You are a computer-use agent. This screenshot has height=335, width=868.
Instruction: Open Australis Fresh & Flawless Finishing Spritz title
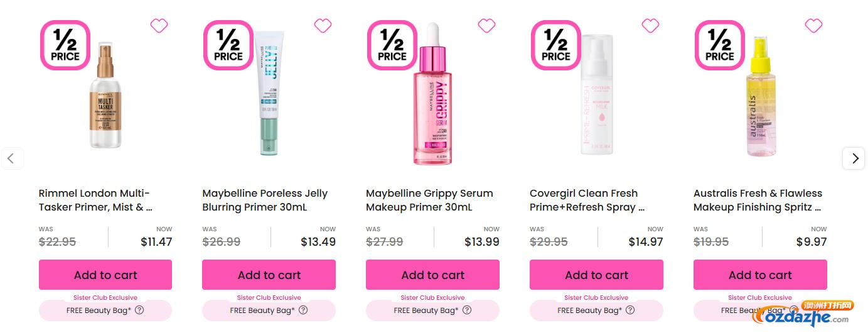[x=758, y=200]
